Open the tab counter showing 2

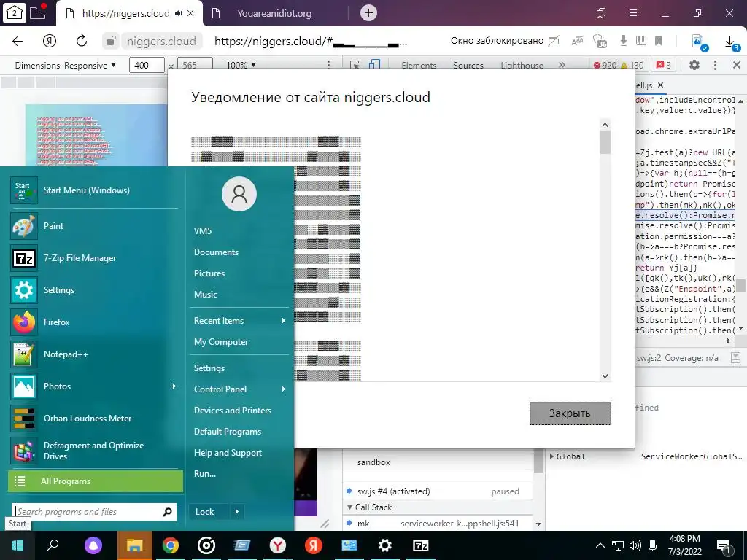(14, 12)
